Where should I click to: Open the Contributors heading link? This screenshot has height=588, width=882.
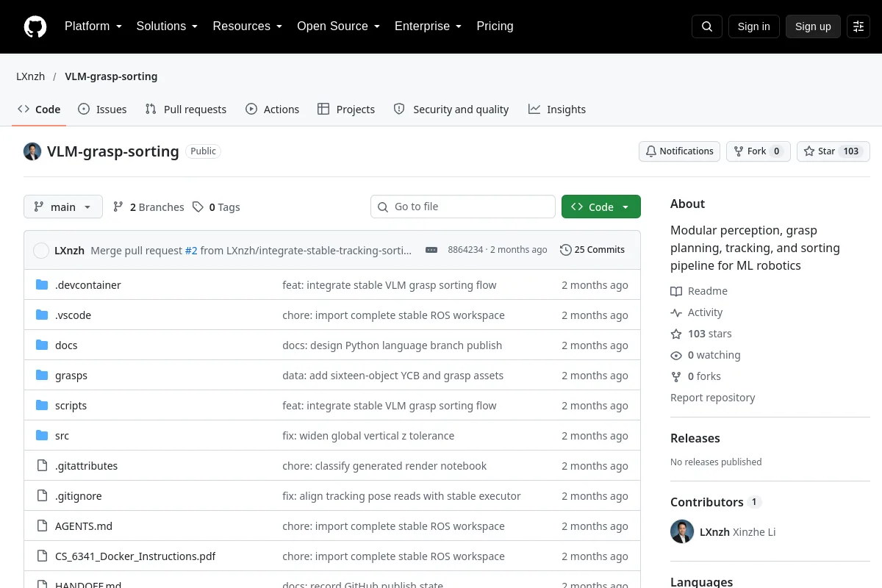[x=716, y=502]
